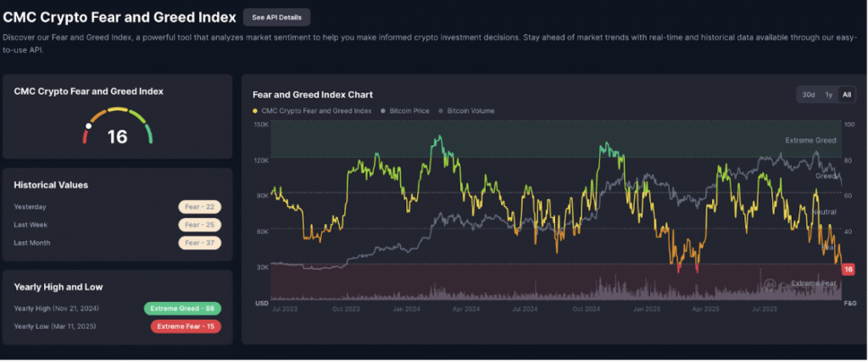Click the gauge value 16
868x363 pixels.
117,137
